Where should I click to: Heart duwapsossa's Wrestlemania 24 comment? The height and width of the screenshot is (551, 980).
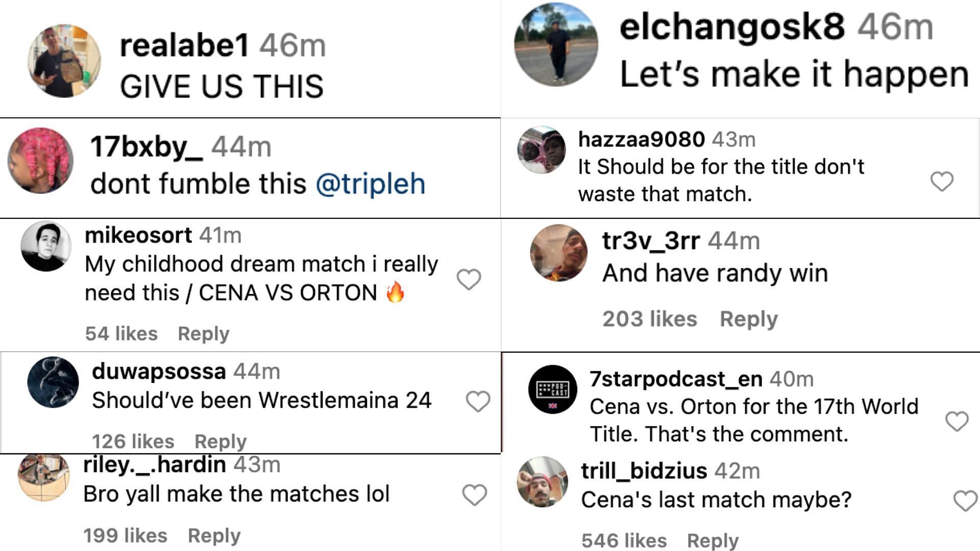click(x=478, y=402)
